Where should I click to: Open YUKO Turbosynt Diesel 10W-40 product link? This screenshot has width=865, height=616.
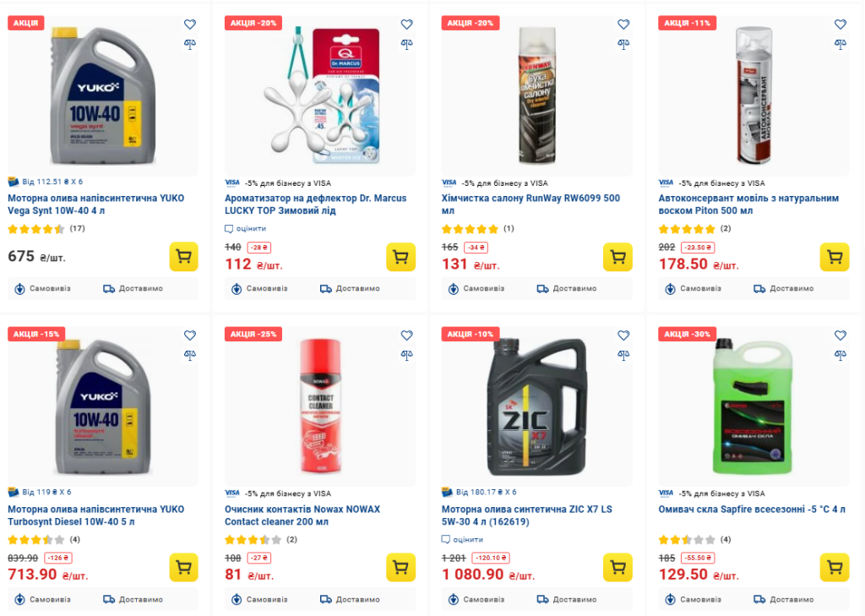coord(95,515)
